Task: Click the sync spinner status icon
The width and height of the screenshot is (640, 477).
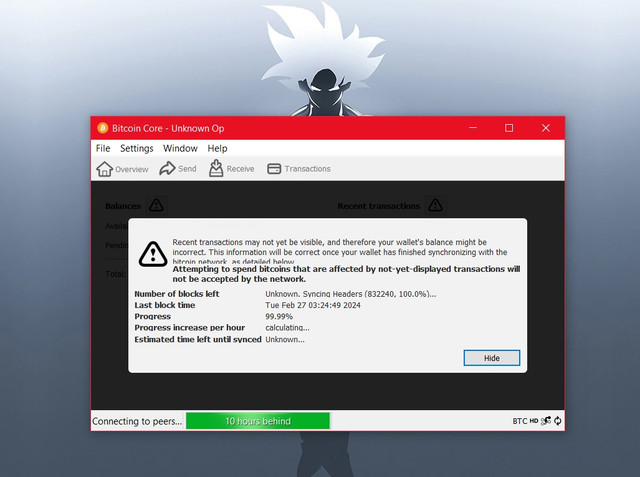Action: [558, 421]
